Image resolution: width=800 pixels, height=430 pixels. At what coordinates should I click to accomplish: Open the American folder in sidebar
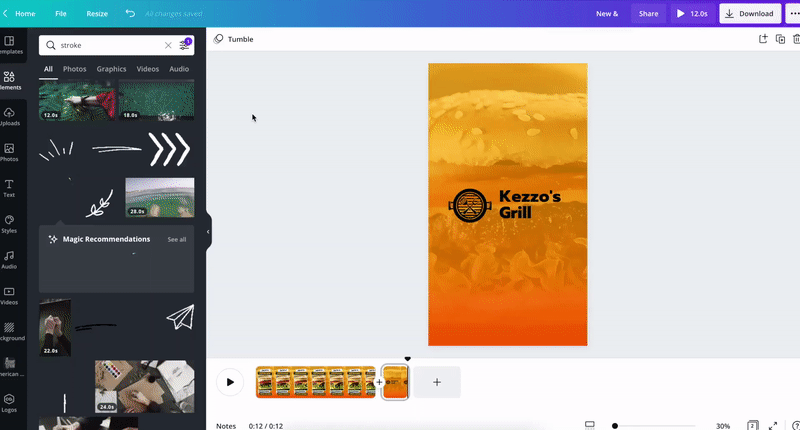tap(10, 367)
